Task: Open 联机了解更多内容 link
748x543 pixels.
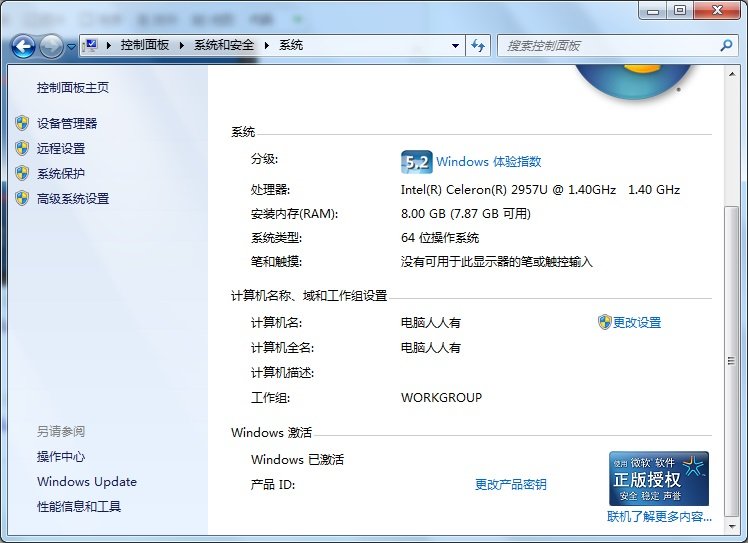Action: [659, 516]
